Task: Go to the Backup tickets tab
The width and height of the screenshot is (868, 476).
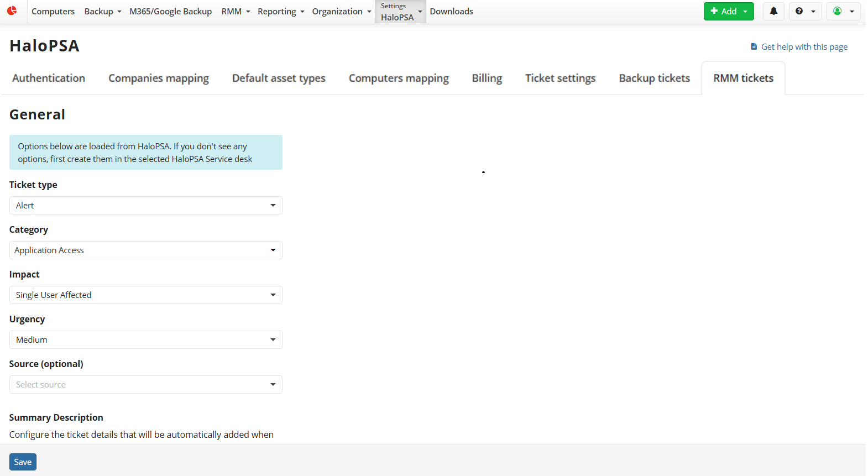Action: pos(654,79)
